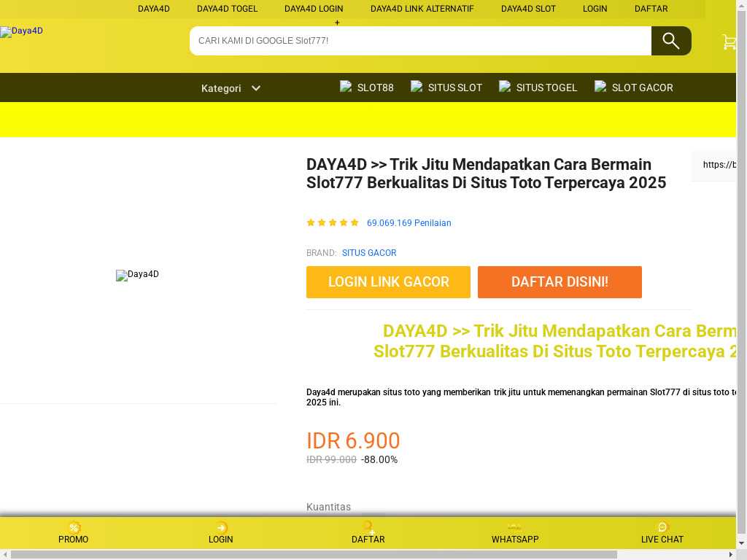Click the vertical scrollbar down arrow
The width and height of the screenshot is (747, 560).
742,543
